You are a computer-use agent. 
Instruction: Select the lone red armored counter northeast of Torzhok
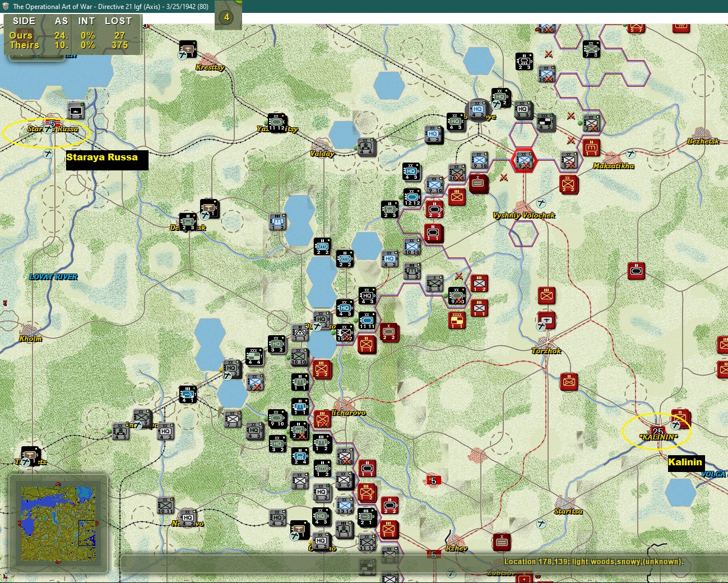(636, 271)
